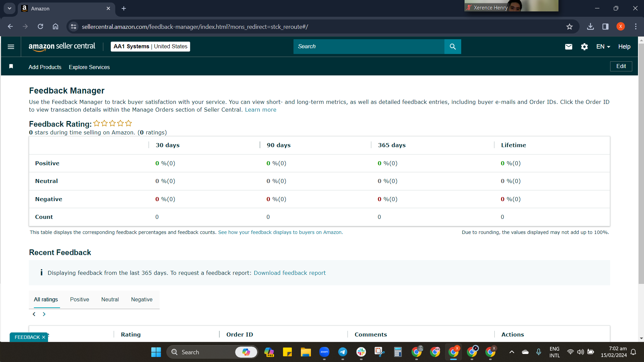Open the settings gear icon
644x362 pixels.
tap(584, 47)
